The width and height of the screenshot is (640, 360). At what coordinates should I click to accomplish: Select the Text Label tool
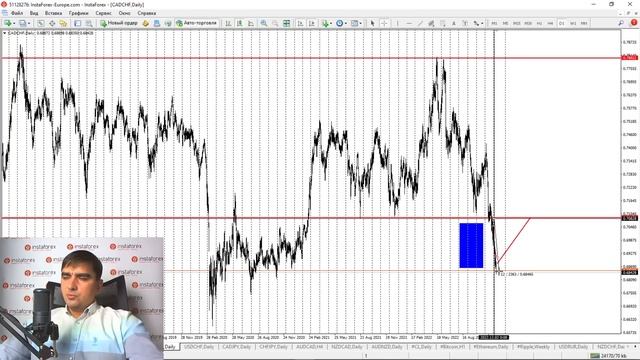tap(465, 23)
